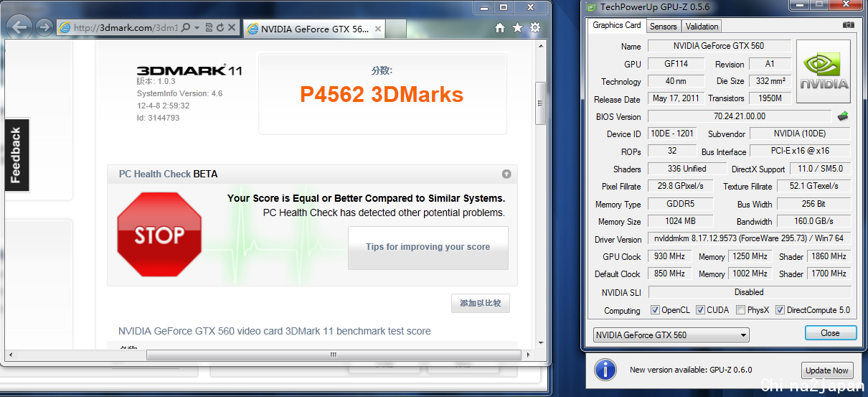
Task: Click the Subvendor NVIDIA (10DE) value
Action: (800, 134)
